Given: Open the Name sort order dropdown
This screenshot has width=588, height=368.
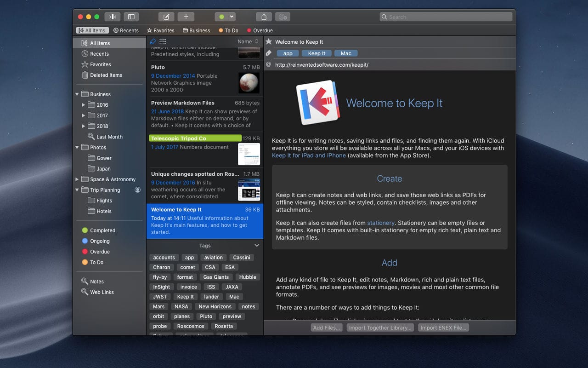Looking at the screenshot, I should point(248,41).
